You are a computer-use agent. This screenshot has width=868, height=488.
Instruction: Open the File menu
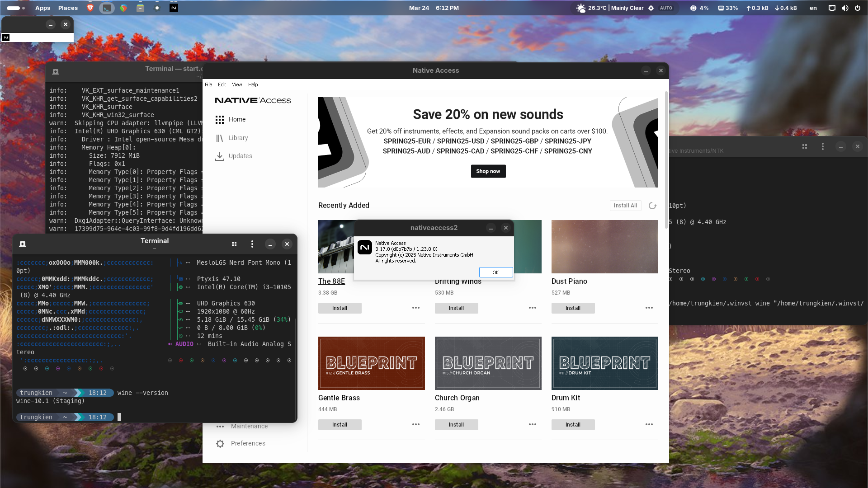click(x=208, y=84)
